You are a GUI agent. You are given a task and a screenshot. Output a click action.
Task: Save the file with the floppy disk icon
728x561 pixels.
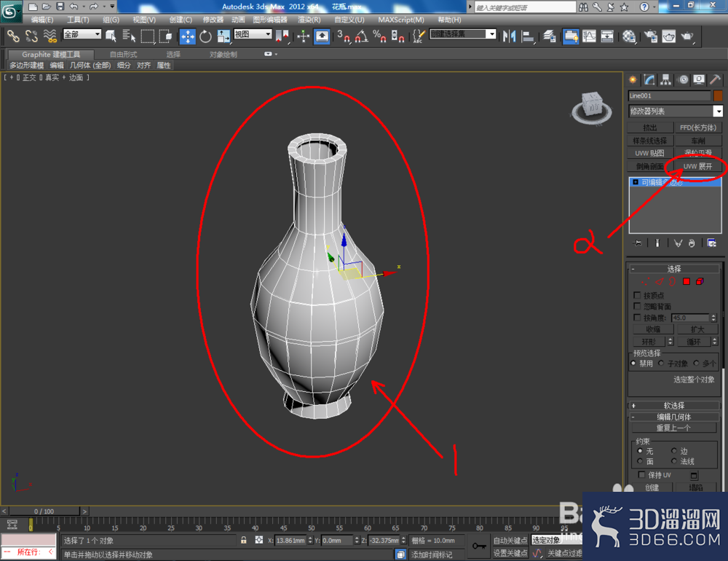(x=60, y=7)
